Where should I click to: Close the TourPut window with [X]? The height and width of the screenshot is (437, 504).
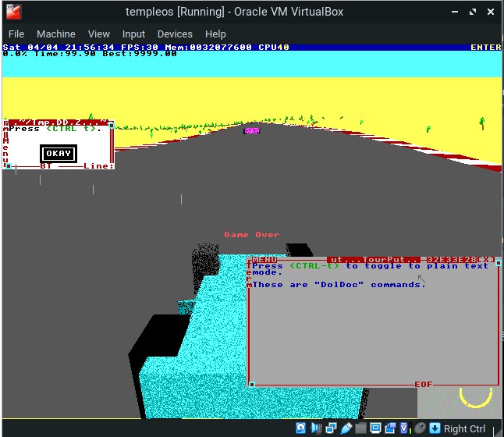(486, 259)
